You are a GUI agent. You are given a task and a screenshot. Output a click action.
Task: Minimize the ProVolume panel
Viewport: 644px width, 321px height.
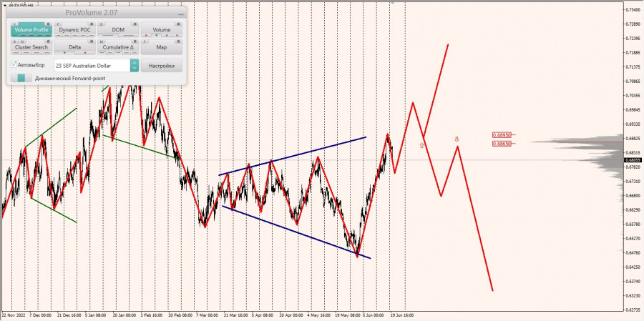[181, 14]
